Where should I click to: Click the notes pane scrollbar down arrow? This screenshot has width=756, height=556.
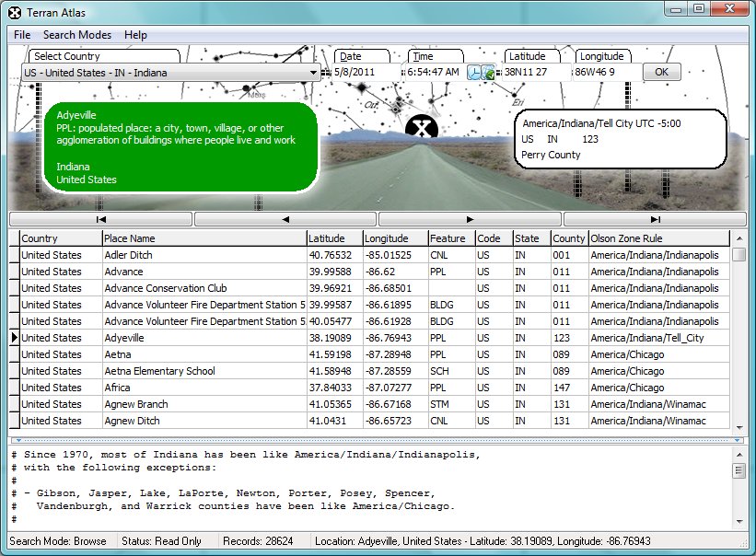click(x=739, y=521)
